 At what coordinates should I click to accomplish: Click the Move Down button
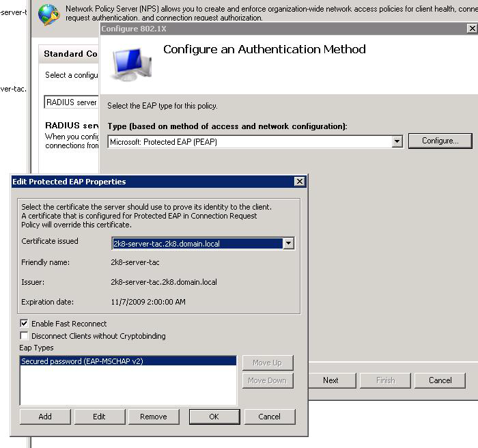268,380
